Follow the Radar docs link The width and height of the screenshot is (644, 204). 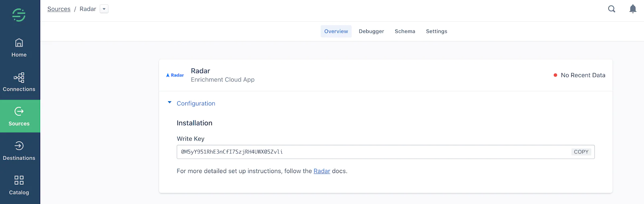[x=322, y=171]
